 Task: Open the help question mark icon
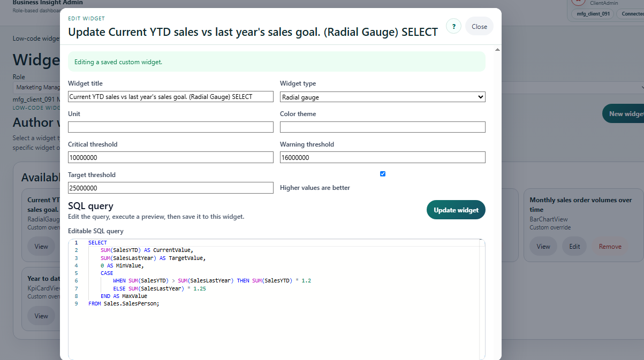click(453, 26)
